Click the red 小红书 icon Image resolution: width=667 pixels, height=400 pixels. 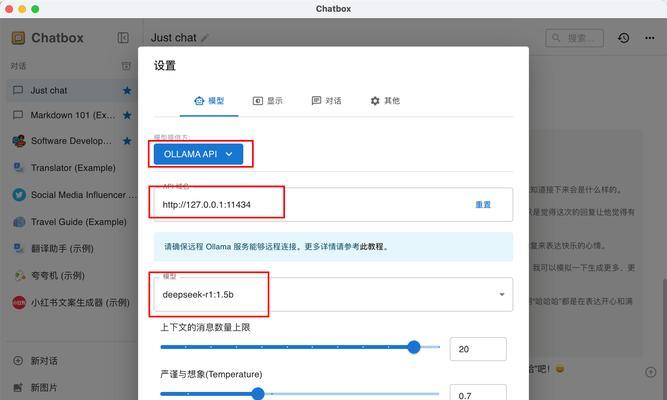pos(19,303)
